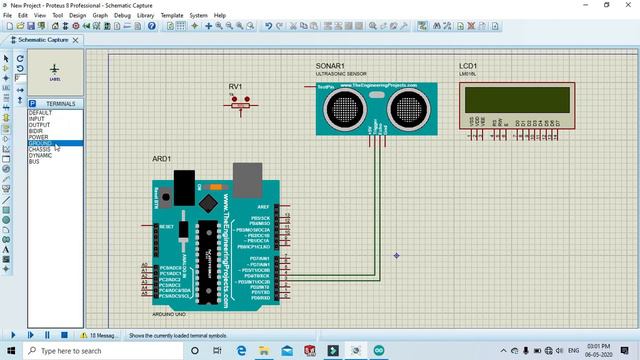Click the Open Project folder icon
This screenshot has width=640, height=360.
click(20, 26)
